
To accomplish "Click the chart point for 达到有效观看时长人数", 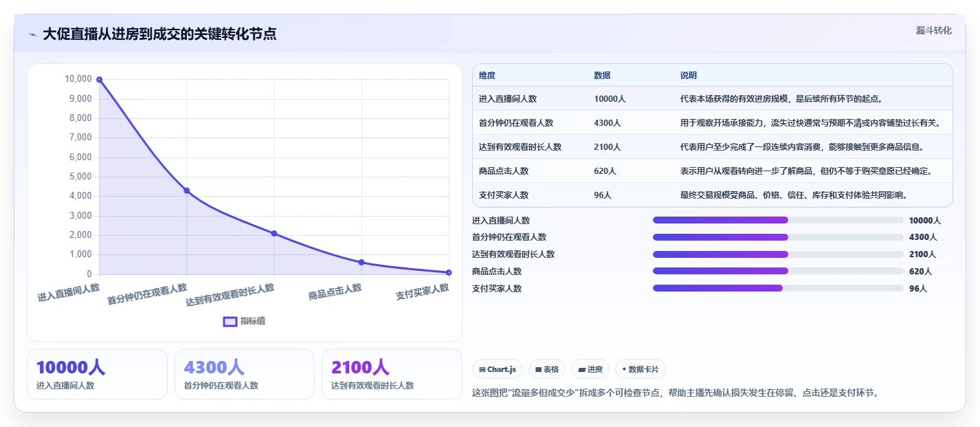I will tap(274, 233).
